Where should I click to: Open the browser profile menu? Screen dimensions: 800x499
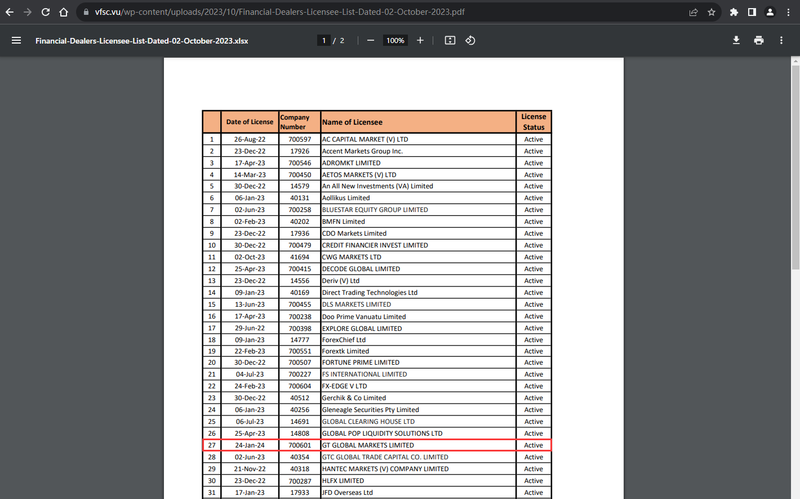coord(770,12)
